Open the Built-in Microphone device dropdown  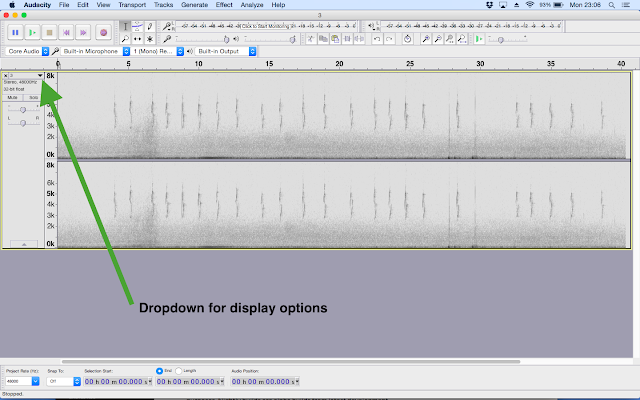tap(95, 51)
